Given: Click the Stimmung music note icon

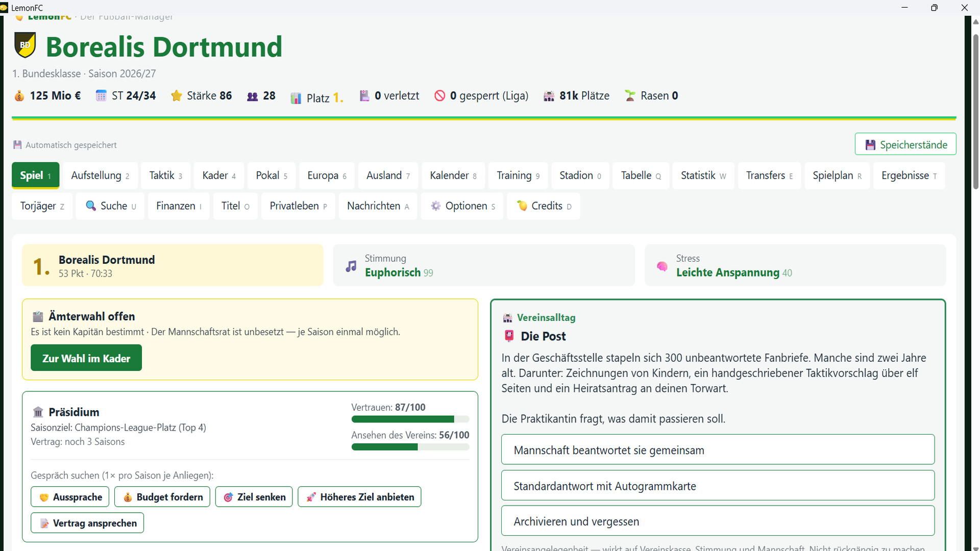Looking at the screenshot, I should (x=351, y=266).
